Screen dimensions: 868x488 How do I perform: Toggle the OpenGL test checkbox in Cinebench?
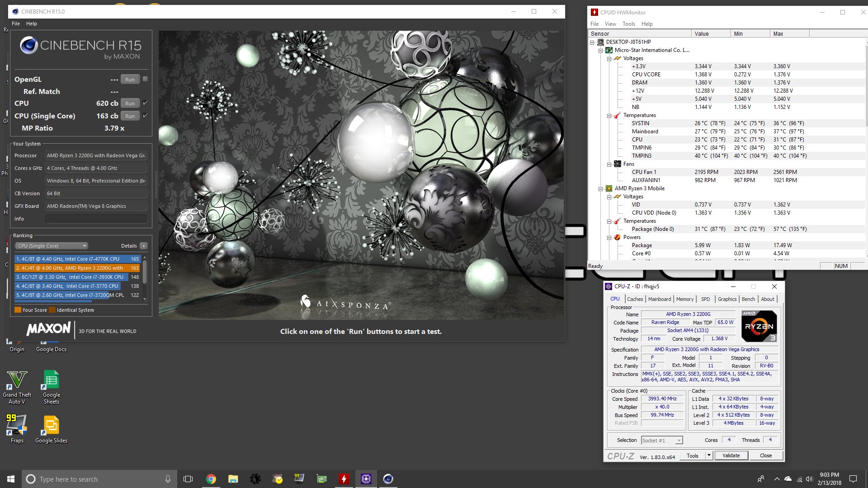tap(145, 79)
